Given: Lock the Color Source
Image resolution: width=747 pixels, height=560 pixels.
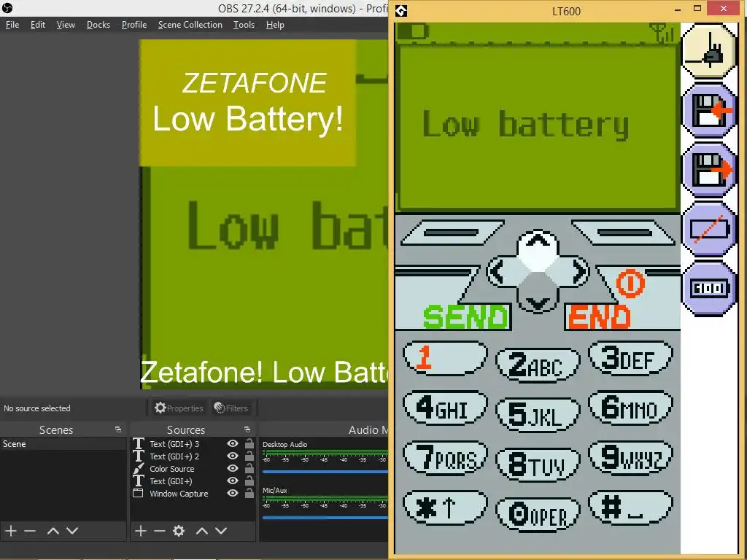Looking at the screenshot, I should [x=249, y=468].
